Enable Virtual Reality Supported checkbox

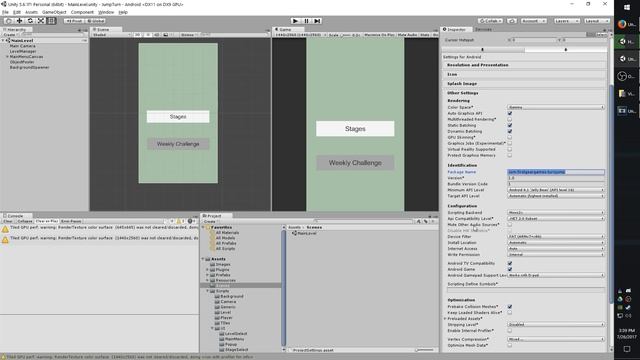[510, 149]
